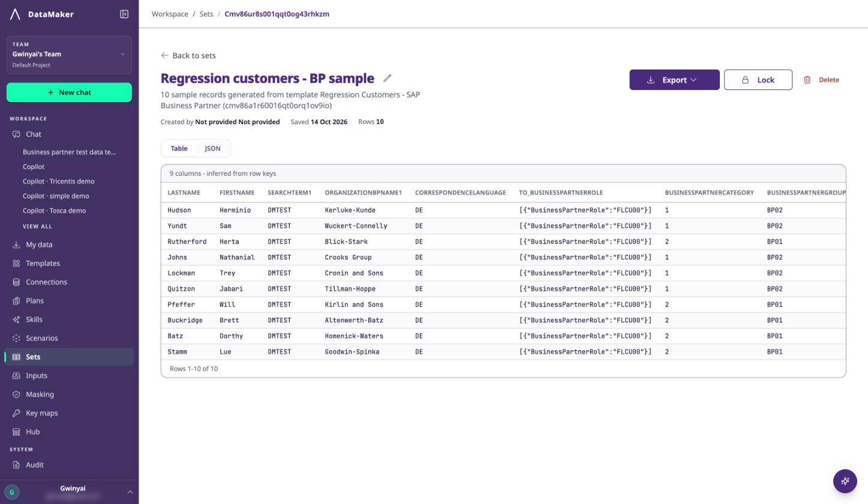Select the Wuckert-Connelly organization cell
This screenshot has width=868, height=504.
coord(356,226)
